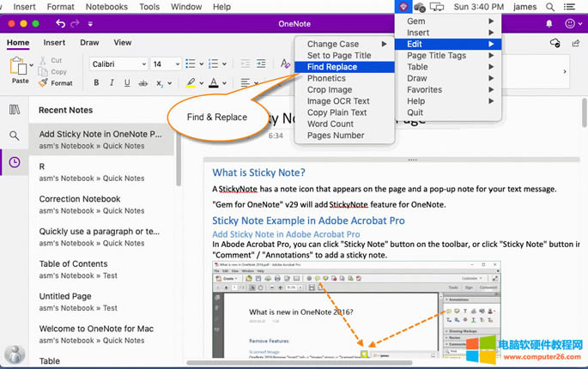This screenshot has width=588, height=369.
Task: Open the Table of Contents note
Action: pyautogui.click(x=73, y=264)
